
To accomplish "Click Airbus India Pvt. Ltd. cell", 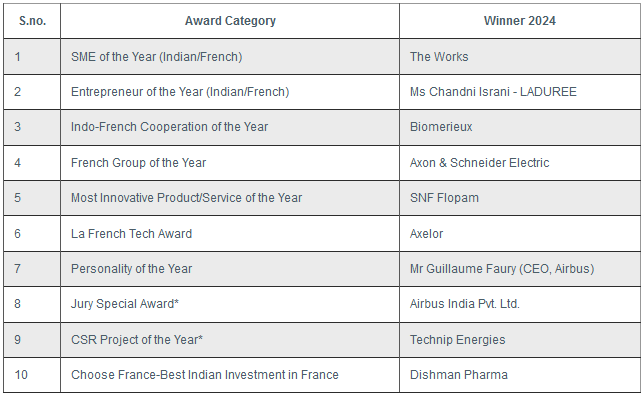I will pos(465,304).
